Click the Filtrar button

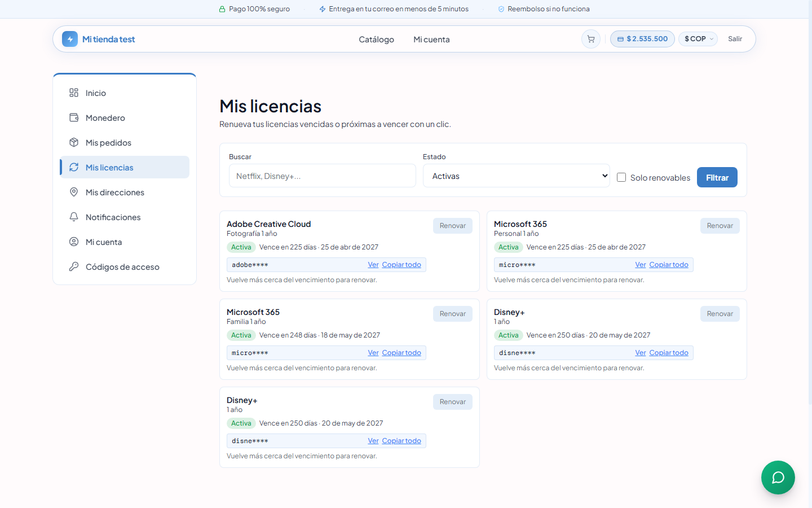717,177
